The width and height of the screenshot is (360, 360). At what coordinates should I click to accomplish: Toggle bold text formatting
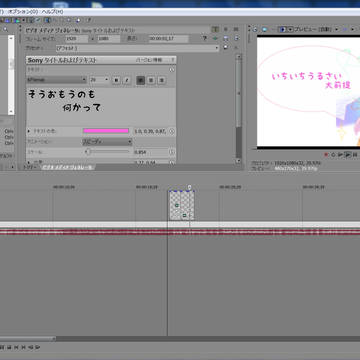(116, 80)
